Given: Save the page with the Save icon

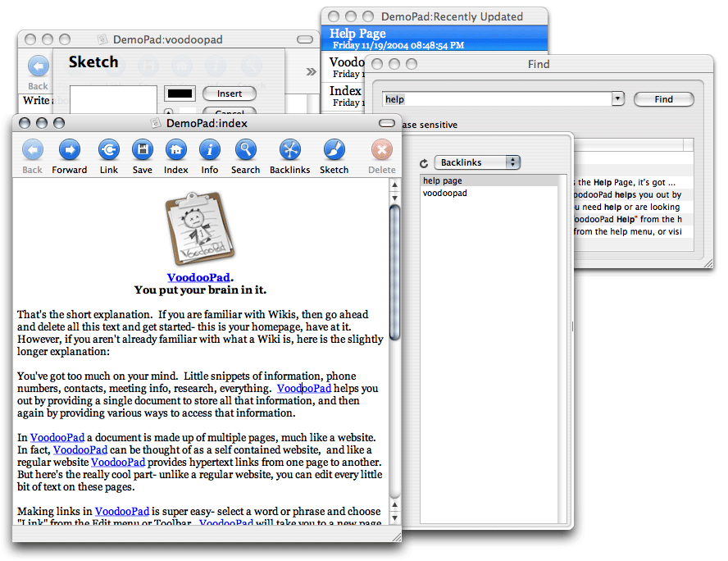Looking at the screenshot, I should (142, 150).
